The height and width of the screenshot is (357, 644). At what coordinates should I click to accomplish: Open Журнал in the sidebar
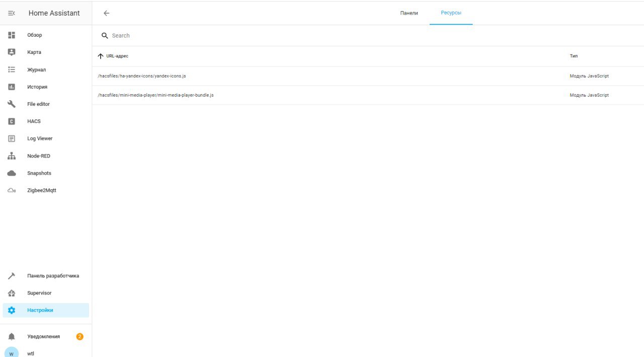coord(46,69)
